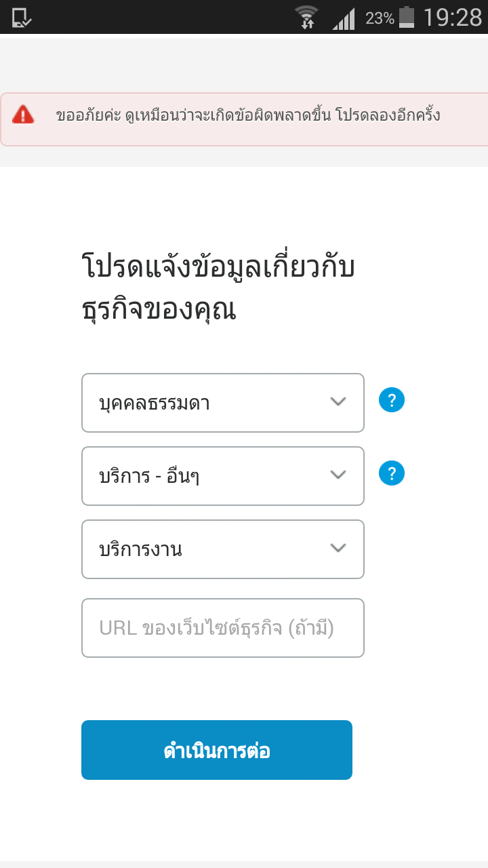Tap the device notification icon top-left

21,17
